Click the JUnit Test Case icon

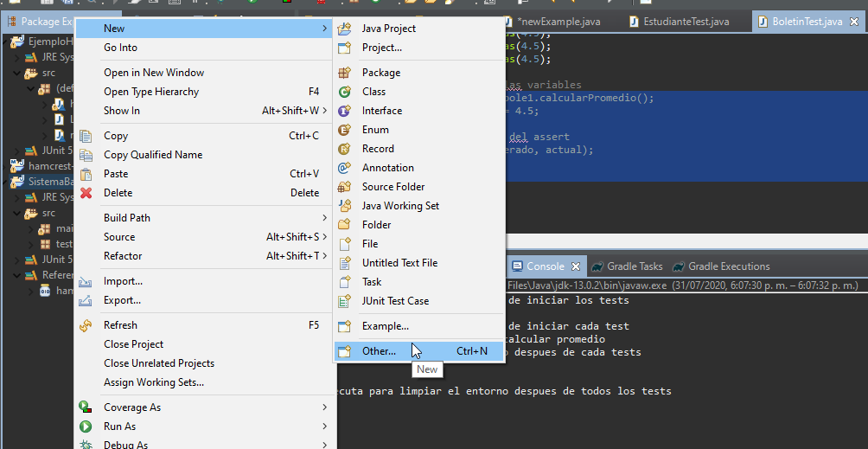tap(345, 300)
